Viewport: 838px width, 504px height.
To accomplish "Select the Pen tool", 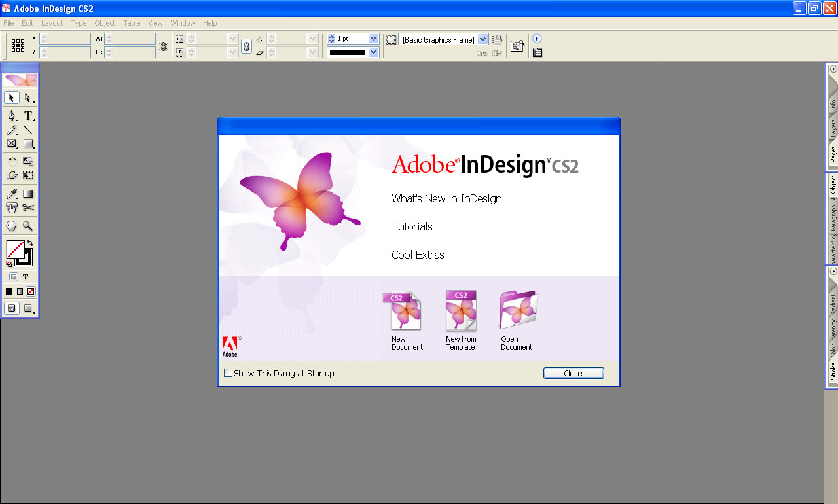I will (x=12, y=115).
